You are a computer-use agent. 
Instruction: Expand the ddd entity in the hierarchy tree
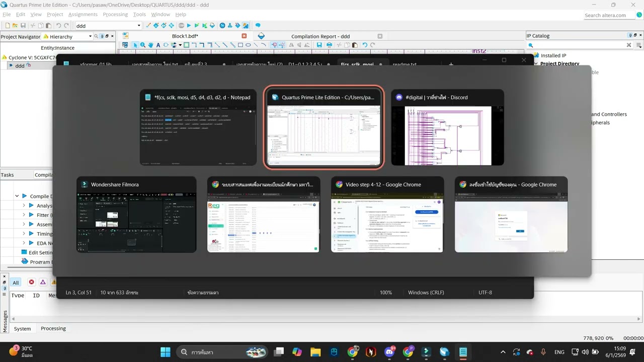pos(11,65)
